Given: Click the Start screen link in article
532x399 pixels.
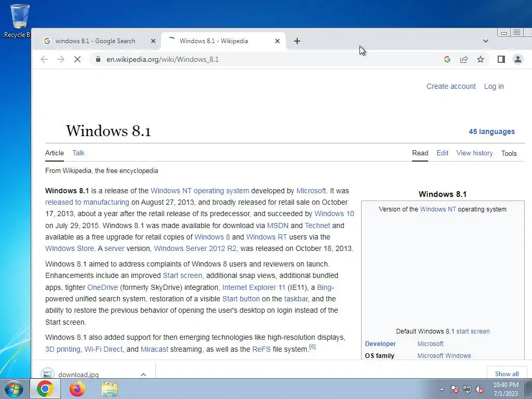Looking at the screenshot, I should 182,275.
